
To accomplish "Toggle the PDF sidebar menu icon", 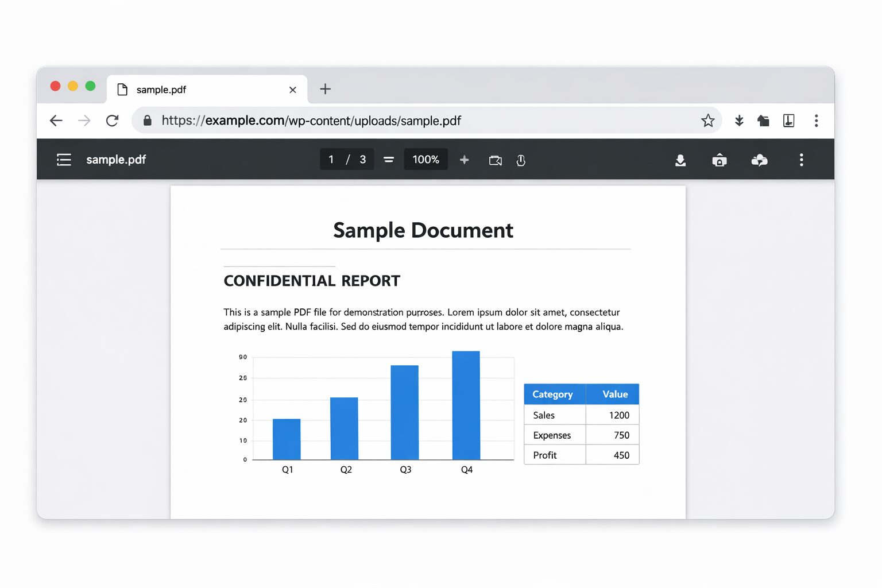I will pyautogui.click(x=64, y=160).
